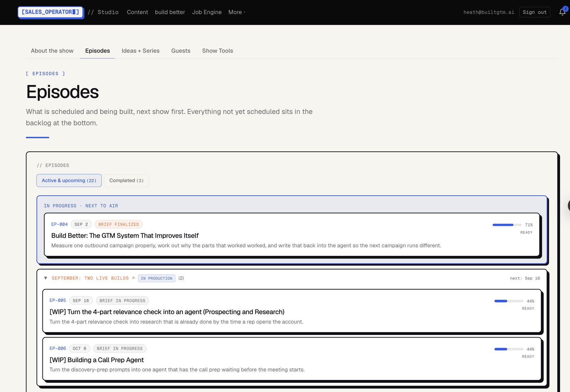The width and height of the screenshot is (570, 392).
Task: Select Active & upcoming (22) filter
Action: pos(69,180)
